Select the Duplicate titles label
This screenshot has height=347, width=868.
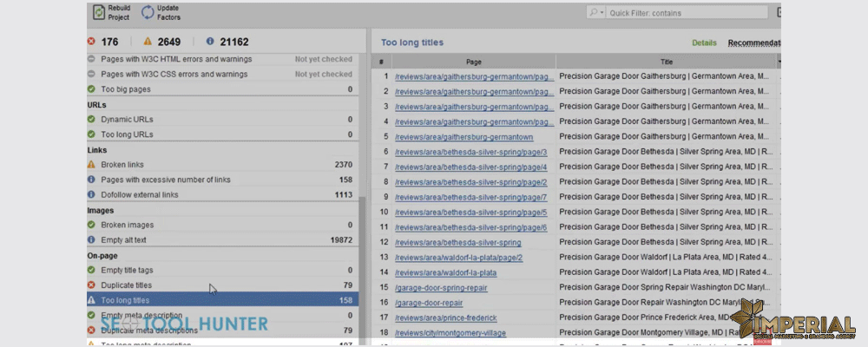tap(126, 285)
